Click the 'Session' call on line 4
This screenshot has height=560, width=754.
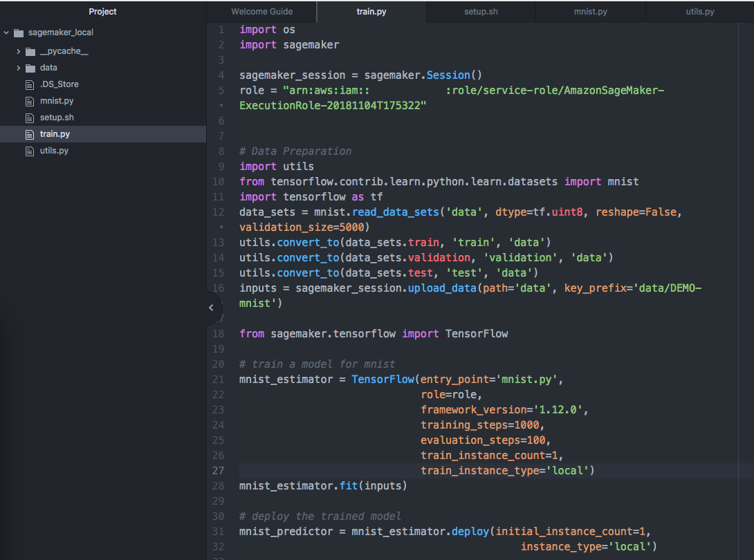(448, 75)
